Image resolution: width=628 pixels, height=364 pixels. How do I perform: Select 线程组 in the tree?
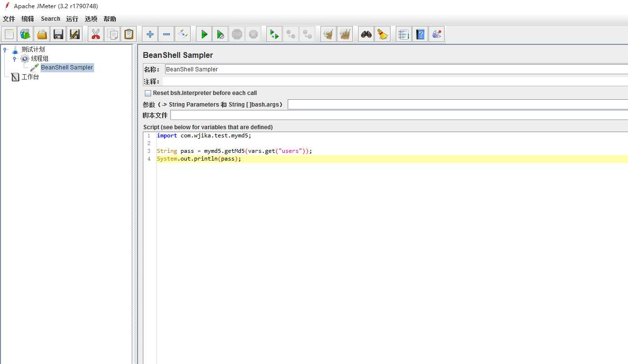(x=40, y=58)
